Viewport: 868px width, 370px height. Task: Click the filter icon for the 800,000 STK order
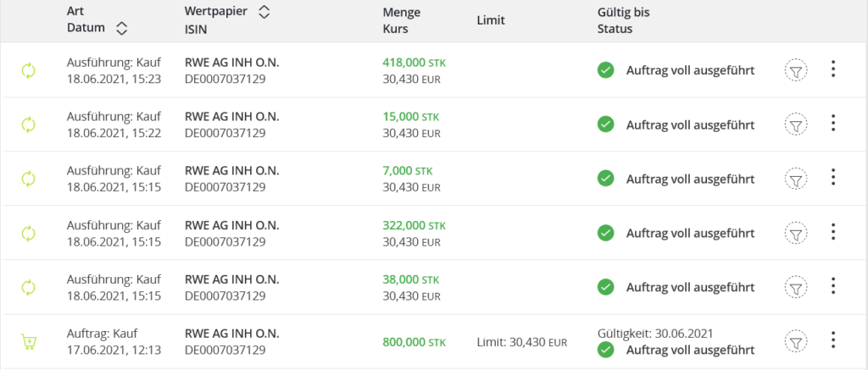coord(795,342)
